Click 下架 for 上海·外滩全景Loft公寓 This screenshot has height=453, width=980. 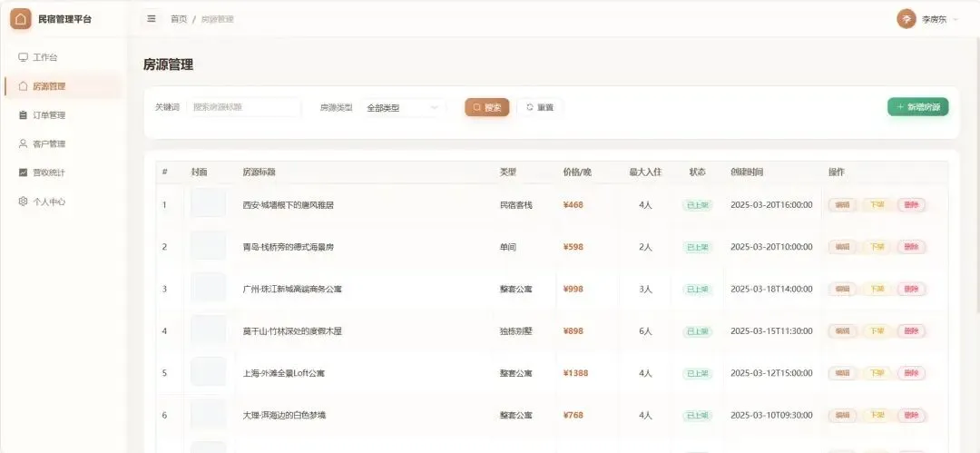(x=877, y=373)
